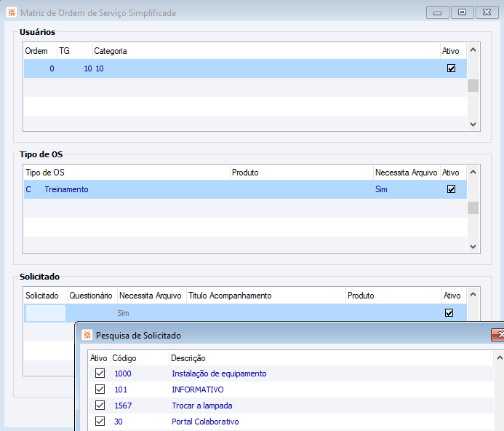Toggle Ativo checkbox for Portal Colaborativo

100,421
